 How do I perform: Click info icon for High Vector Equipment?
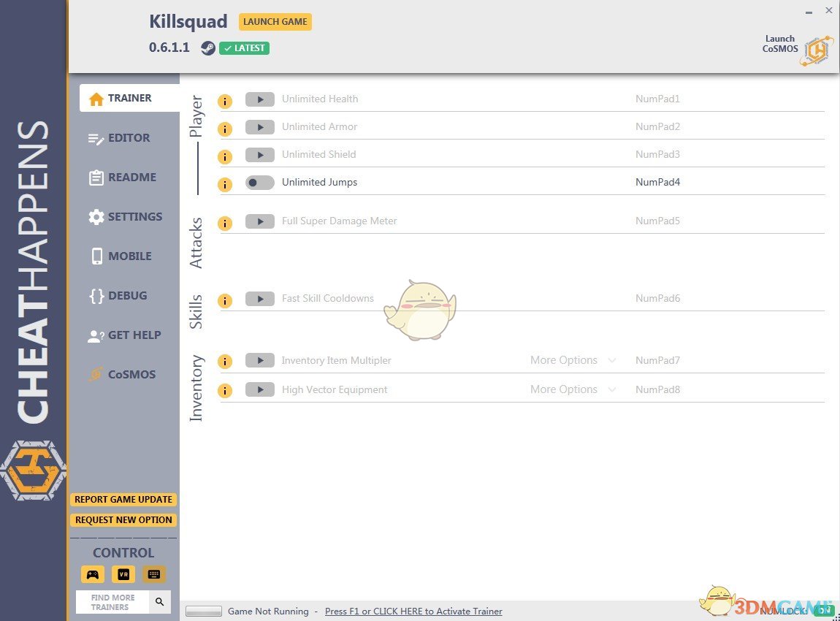[225, 391]
